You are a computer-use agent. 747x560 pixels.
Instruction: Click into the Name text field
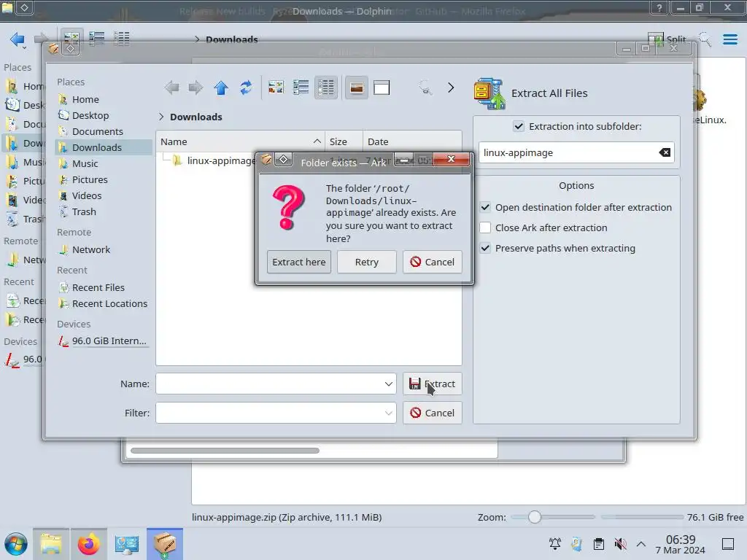[x=269, y=384]
